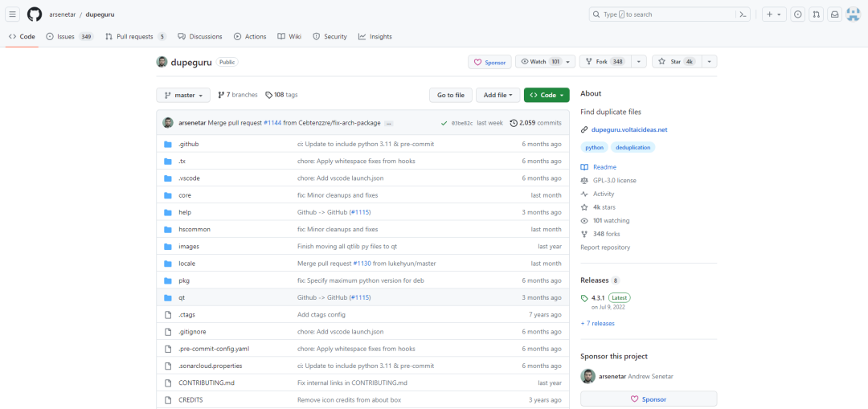Switch to the Insights tab
This screenshot has height=409, width=868.
coord(375,36)
